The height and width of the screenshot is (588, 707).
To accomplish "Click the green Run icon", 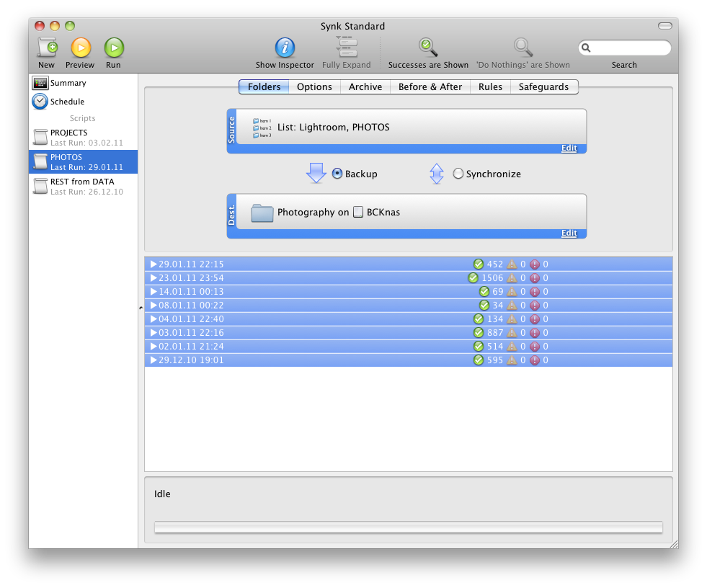I will (x=114, y=48).
